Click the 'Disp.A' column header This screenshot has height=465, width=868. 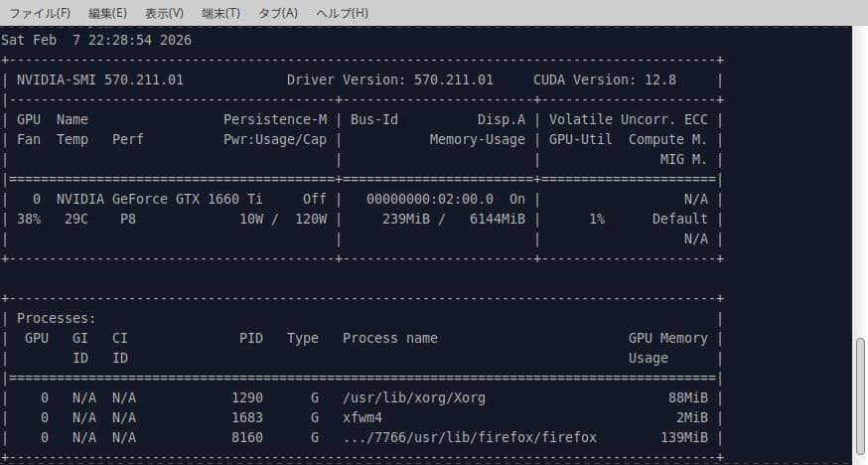pos(502,119)
